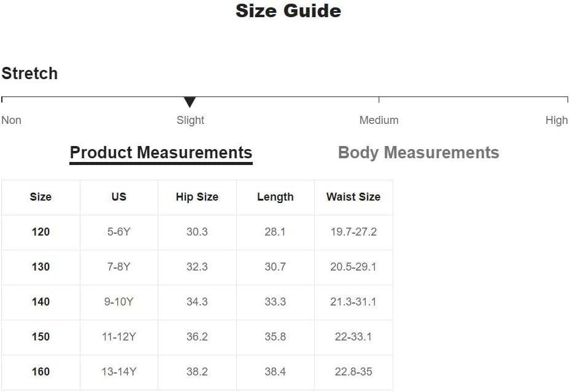Select the size 140 row label

[40, 302]
